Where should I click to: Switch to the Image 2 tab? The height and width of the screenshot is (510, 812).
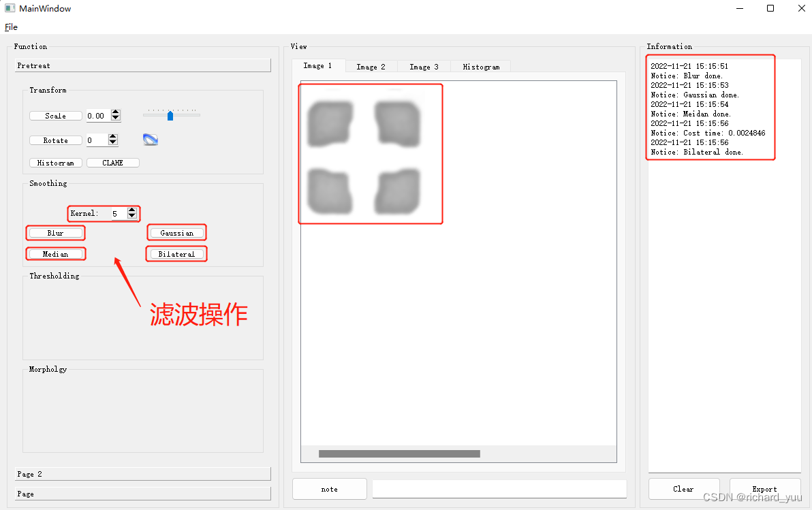371,67
